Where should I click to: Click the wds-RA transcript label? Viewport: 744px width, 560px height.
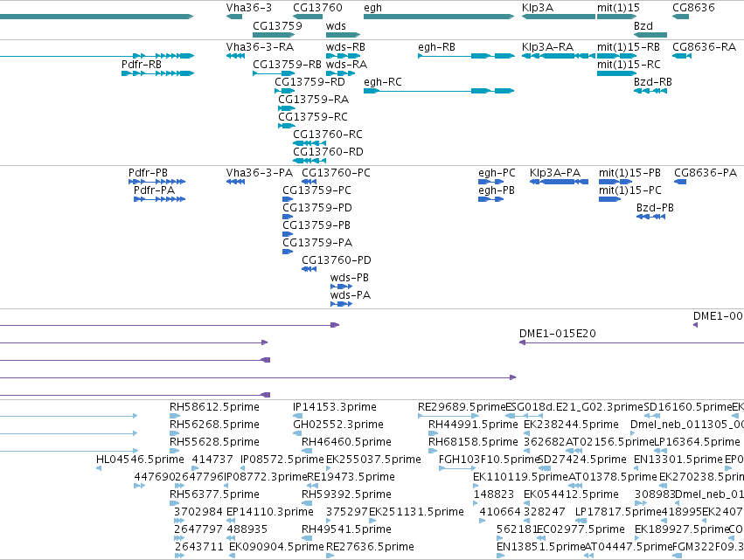pyautogui.click(x=346, y=64)
